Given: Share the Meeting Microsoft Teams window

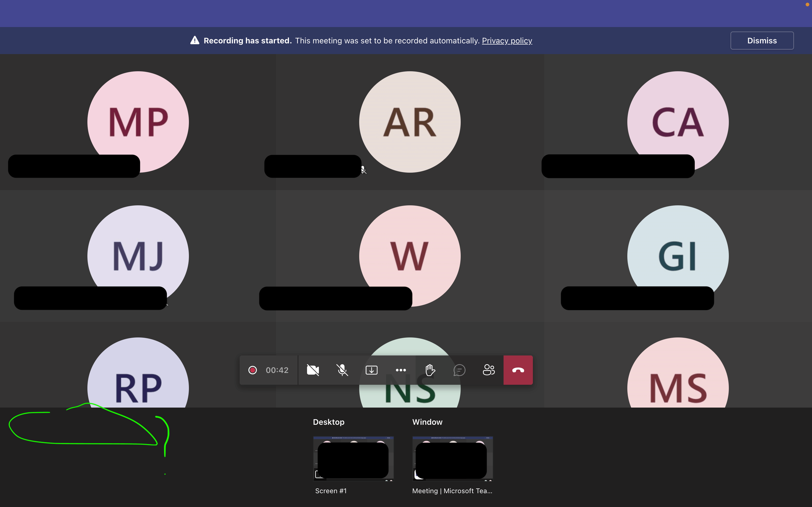Looking at the screenshot, I should (x=452, y=458).
